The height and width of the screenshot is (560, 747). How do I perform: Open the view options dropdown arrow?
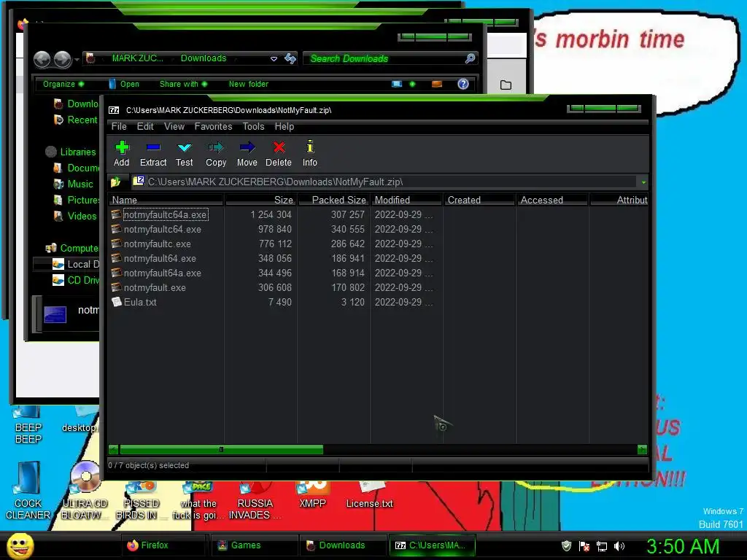pyautogui.click(x=413, y=85)
